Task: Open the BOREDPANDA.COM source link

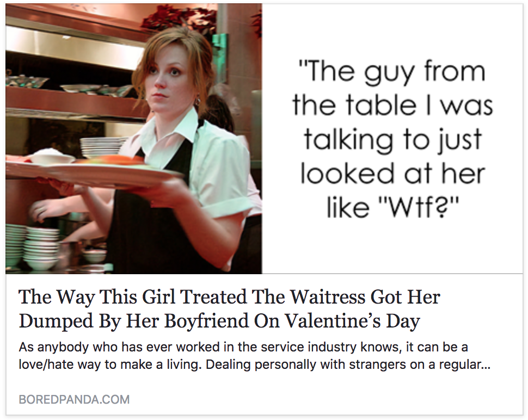Action: tap(74, 399)
